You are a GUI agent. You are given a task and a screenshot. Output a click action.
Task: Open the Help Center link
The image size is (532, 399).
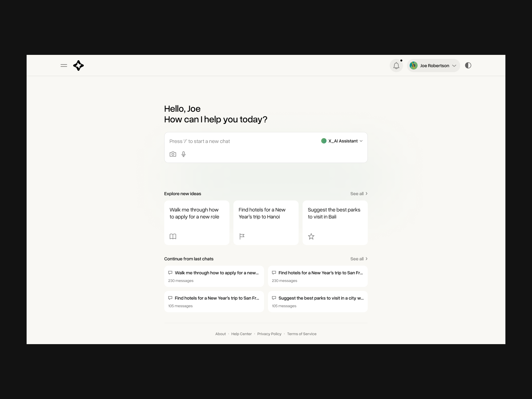tap(241, 334)
